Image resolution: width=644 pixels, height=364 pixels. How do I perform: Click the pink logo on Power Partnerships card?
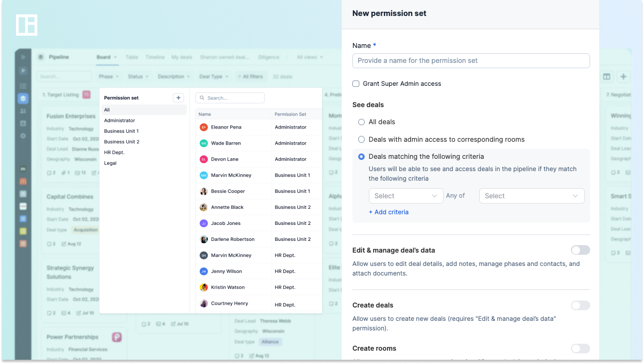(x=117, y=337)
